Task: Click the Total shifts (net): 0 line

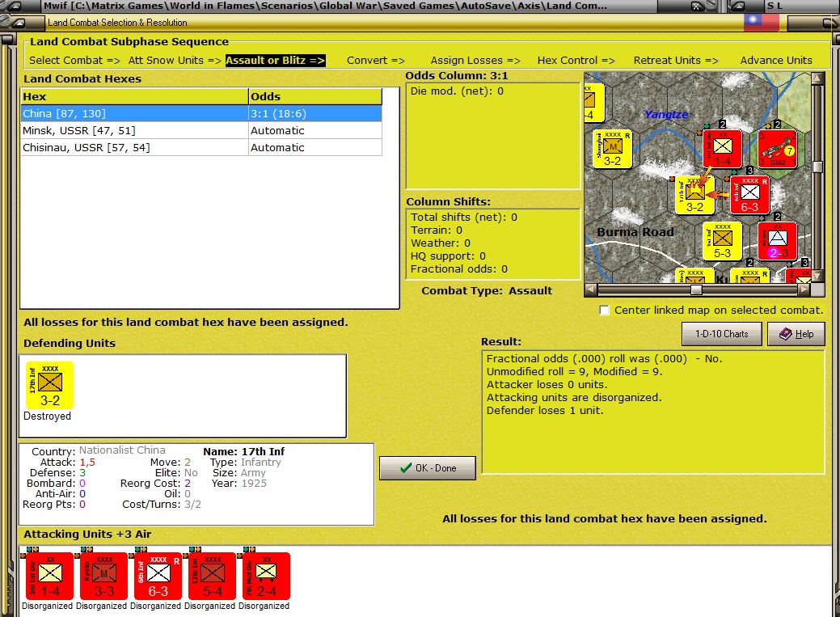Action: click(464, 217)
